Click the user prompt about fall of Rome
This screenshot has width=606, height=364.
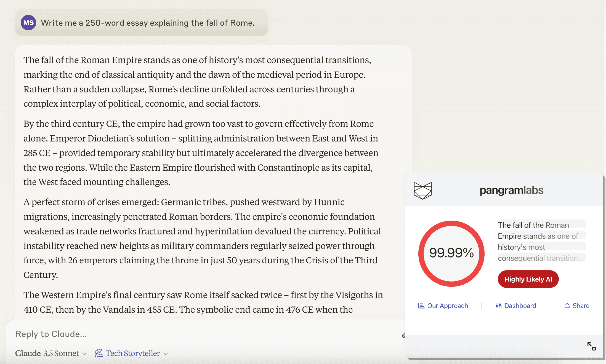(148, 23)
